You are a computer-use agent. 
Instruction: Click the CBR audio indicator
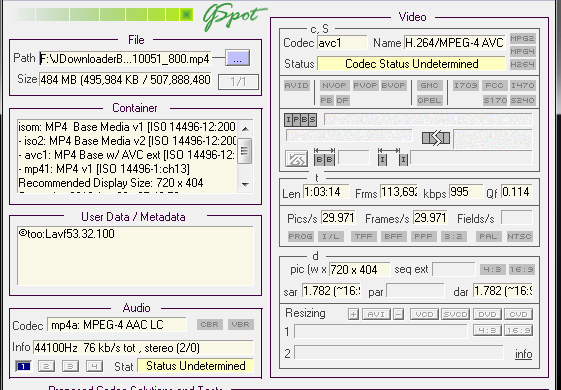(x=210, y=325)
